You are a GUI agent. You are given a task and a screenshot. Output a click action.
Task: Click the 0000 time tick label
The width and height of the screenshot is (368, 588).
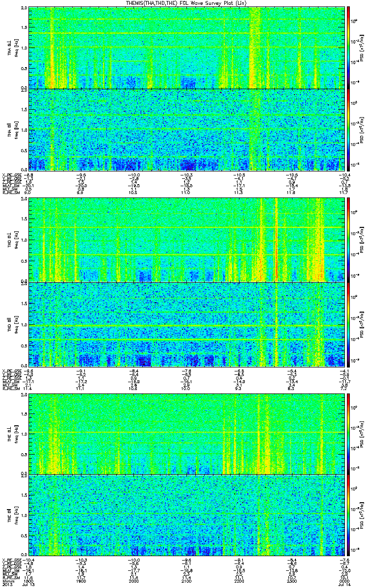click(x=343, y=581)
